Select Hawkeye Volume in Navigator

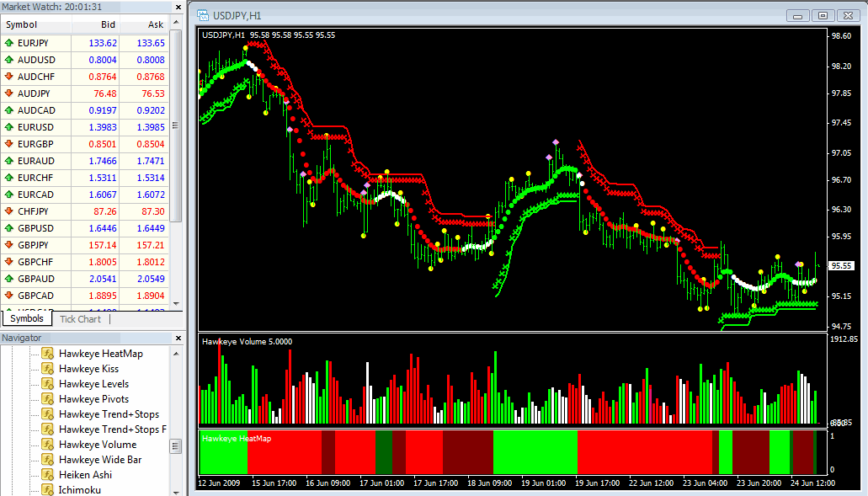[x=98, y=444]
